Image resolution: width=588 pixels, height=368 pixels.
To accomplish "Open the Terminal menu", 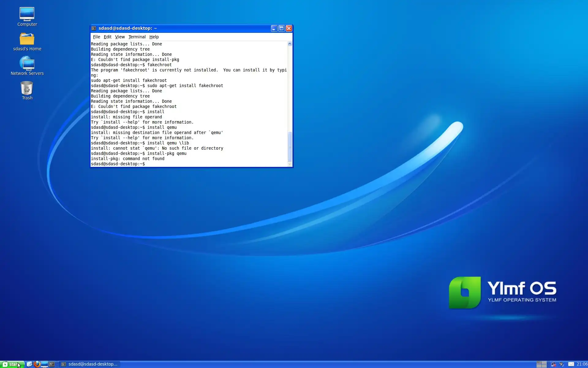I will pyautogui.click(x=137, y=37).
